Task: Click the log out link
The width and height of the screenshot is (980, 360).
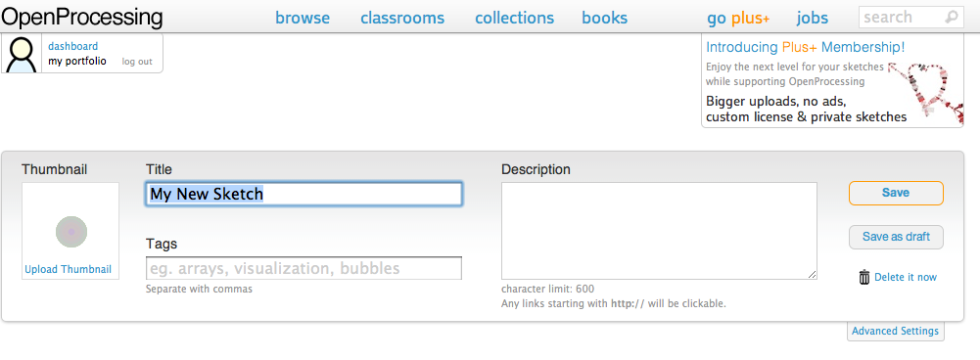Action: pos(137,62)
